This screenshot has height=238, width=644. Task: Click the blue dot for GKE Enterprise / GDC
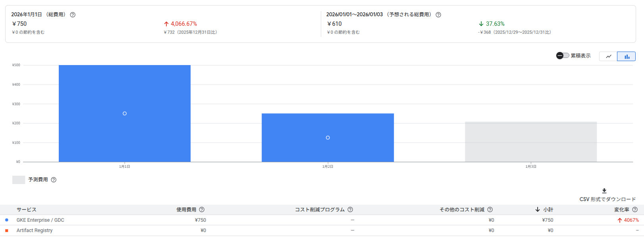pos(7,220)
